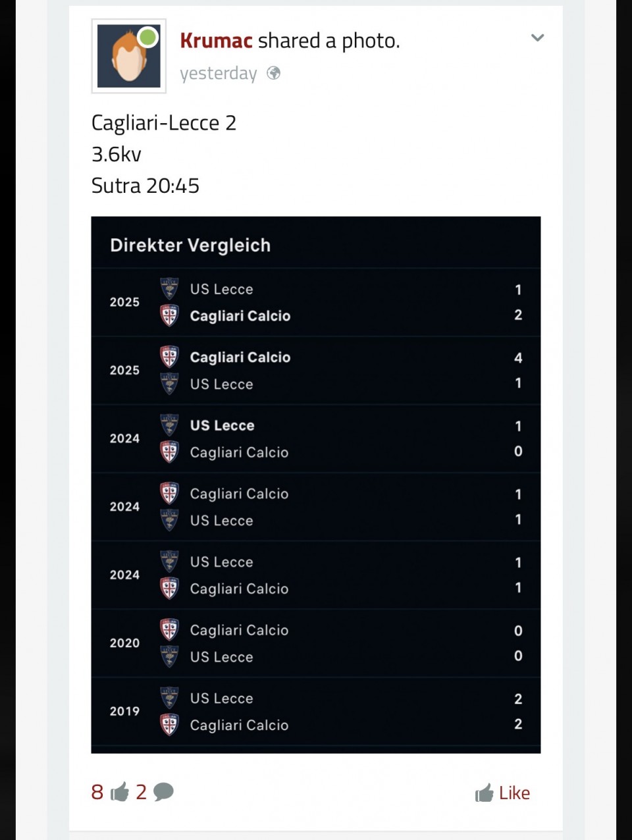
Task: Click the Cagliari Calcio crest in the 2020 match
Action: (x=169, y=630)
